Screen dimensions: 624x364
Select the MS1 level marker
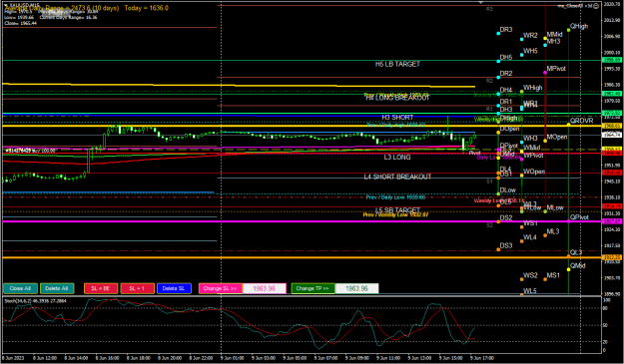pyautogui.click(x=545, y=279)
